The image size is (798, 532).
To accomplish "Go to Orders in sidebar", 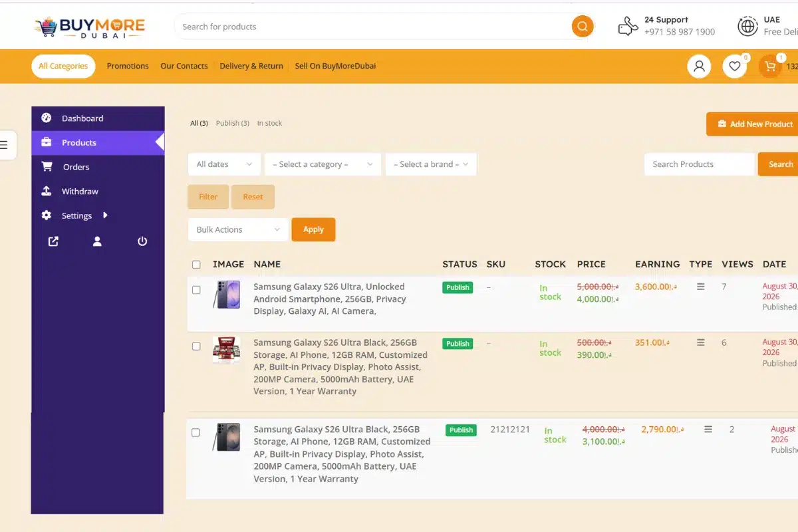I will pos(98,167).
